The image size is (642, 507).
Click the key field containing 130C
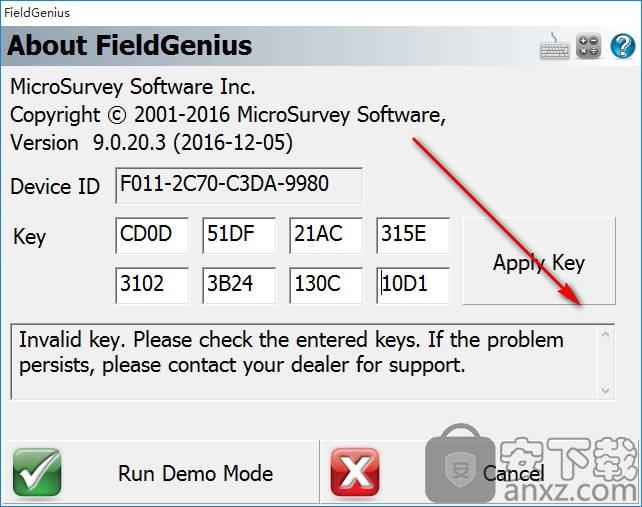pyautogui.click(x=326, y=285)
